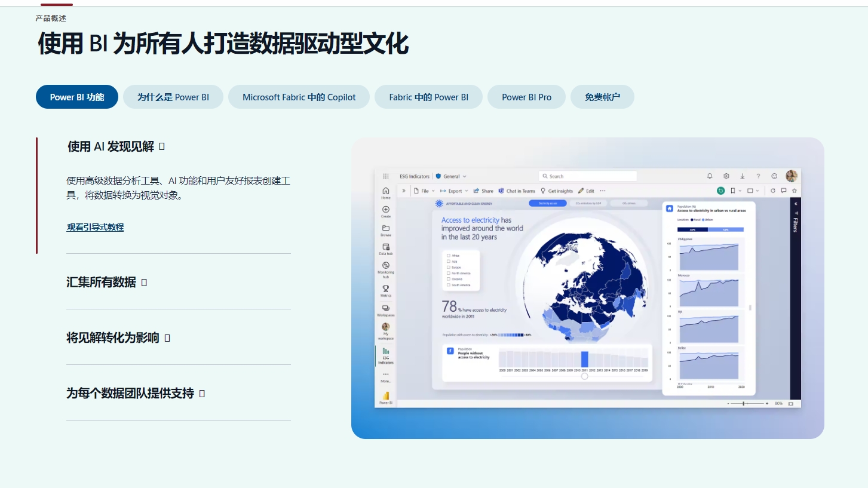Open app launcher grid icon

click(386, 176)
